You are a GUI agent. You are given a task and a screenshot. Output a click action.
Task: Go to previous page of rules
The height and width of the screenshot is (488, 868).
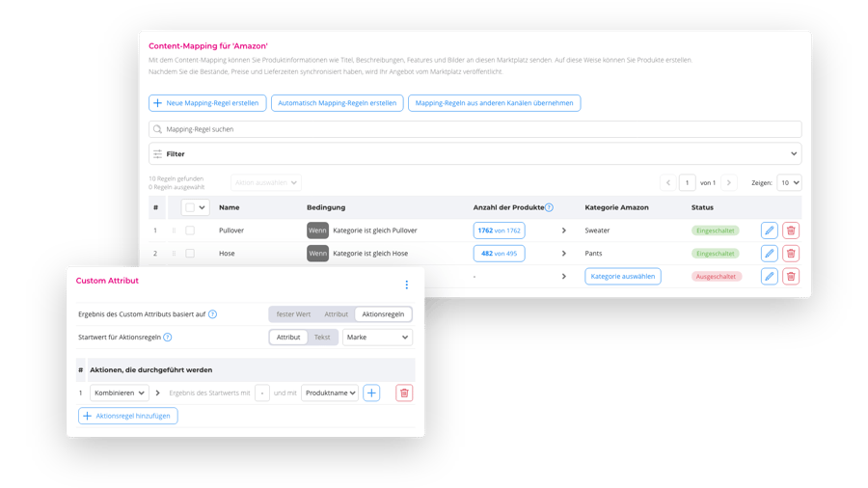[x=668, y=182]
